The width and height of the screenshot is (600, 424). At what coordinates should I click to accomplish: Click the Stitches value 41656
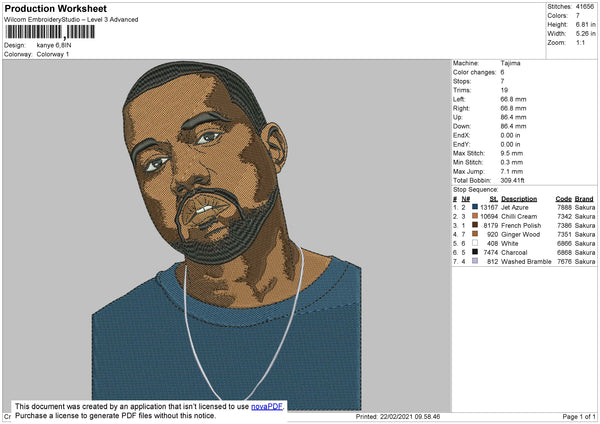coord(585,7)
